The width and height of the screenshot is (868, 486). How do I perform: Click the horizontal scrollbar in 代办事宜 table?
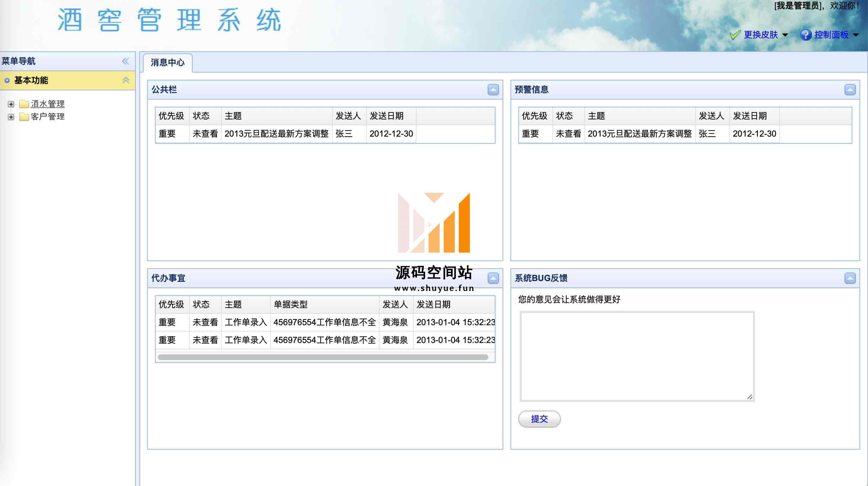tap(323, 357)
